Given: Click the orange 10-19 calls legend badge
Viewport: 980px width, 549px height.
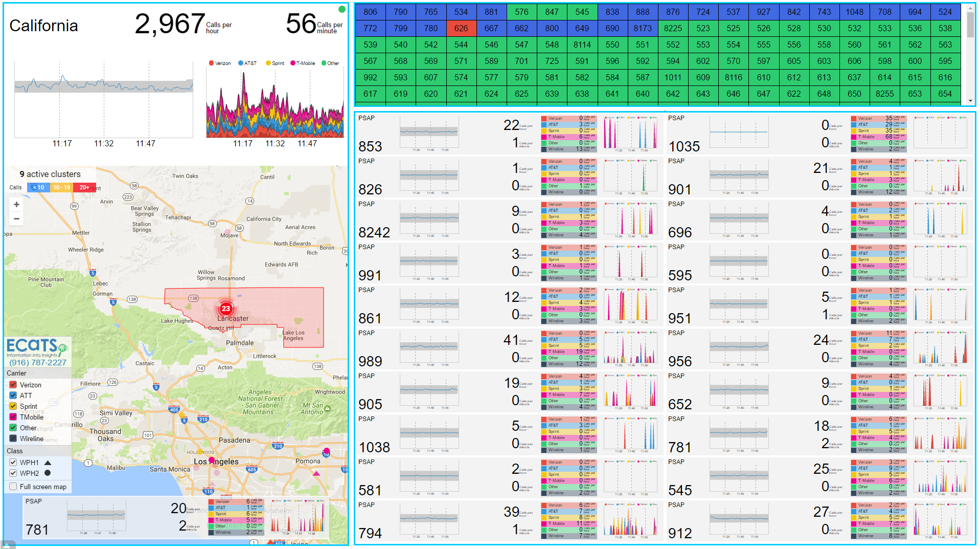Looking at the screenshot, I should click(61, 187).
